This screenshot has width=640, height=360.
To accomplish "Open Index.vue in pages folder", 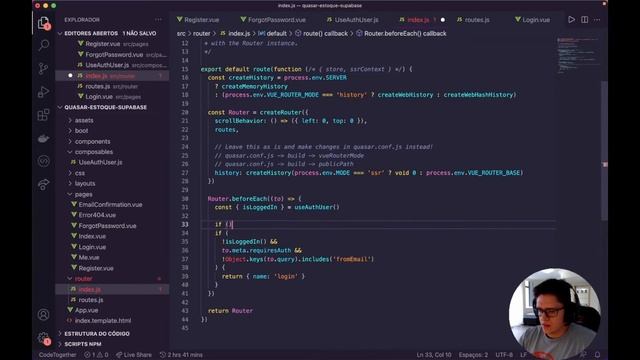I will (x=92, y=236).
